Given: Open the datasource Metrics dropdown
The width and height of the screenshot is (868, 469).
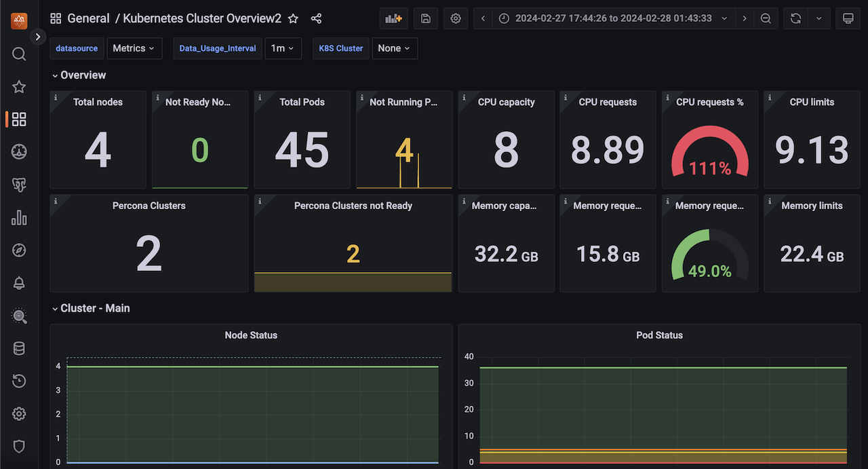Looking at the screenshot, I should [134, 48].
